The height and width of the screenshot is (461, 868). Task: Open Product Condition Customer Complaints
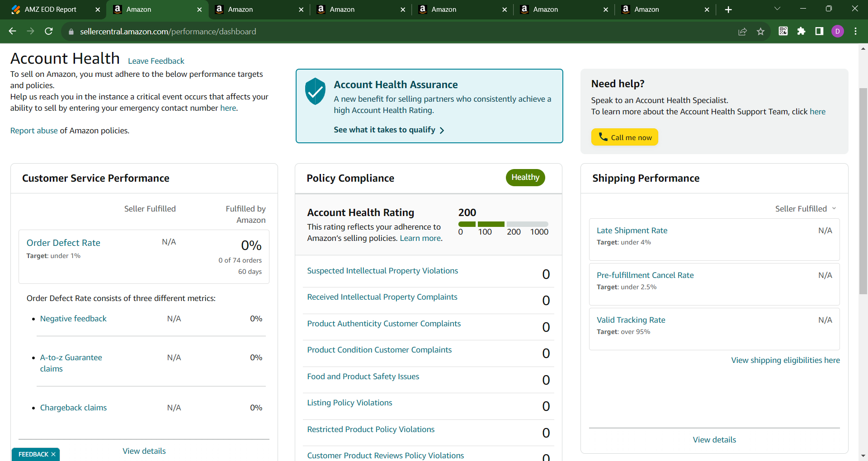[x=379, y=350]
